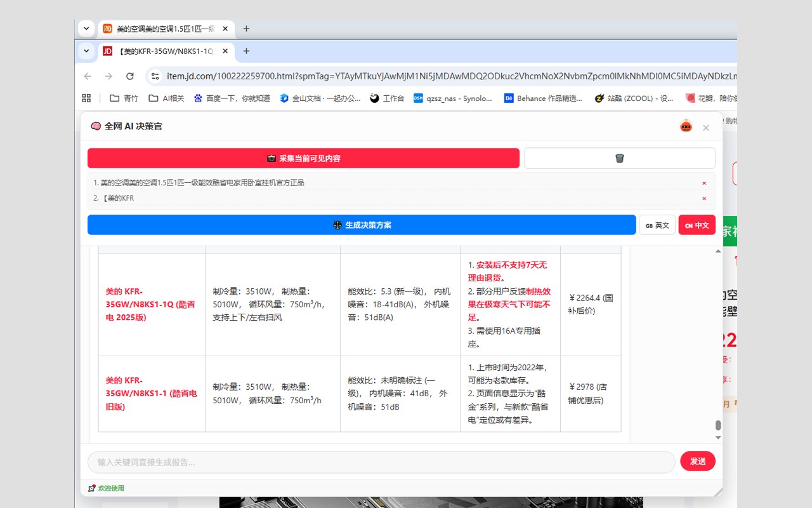Click collected item 1 美的空调 title text
This screenshot has width=812, height=508.
(x=202, y=183)
